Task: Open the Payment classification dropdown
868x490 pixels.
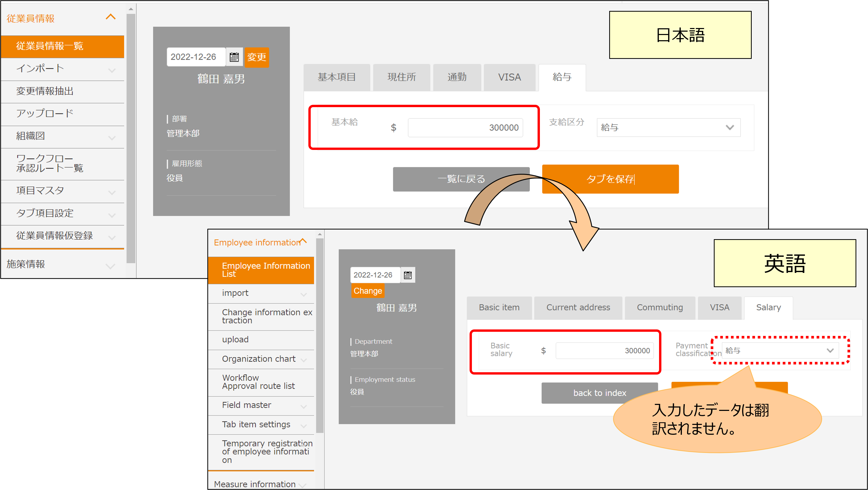Action: tap(780, 350)
